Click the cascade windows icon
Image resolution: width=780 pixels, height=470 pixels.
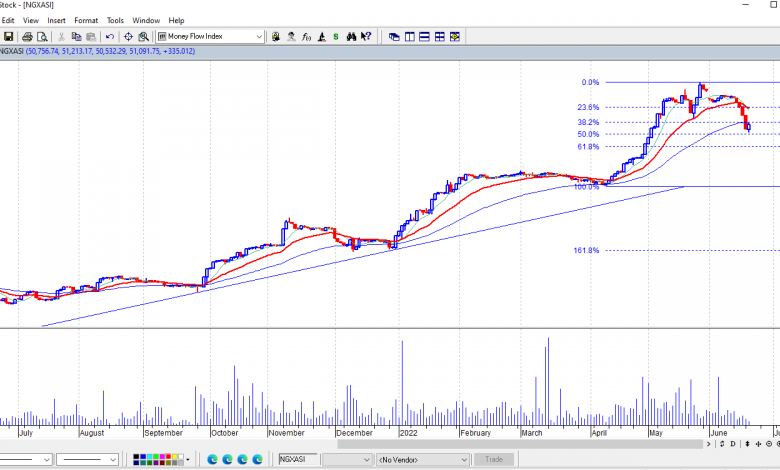[x=394, y=36]
